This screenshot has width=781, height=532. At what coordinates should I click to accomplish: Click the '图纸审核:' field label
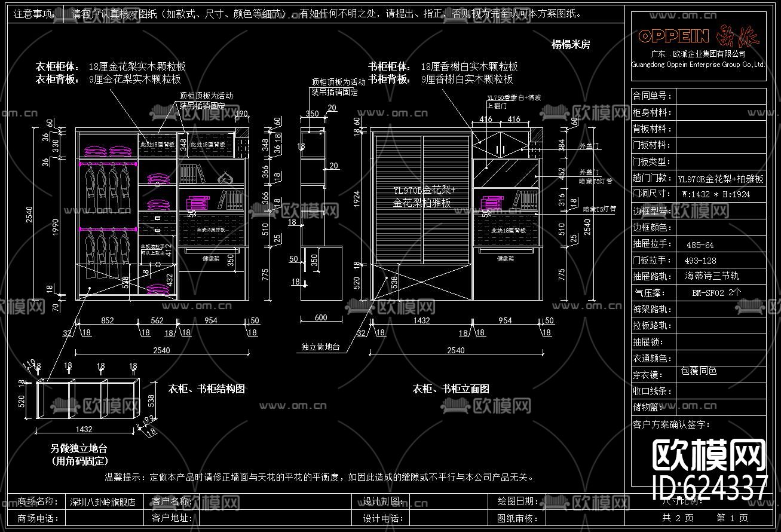point(518,518)
